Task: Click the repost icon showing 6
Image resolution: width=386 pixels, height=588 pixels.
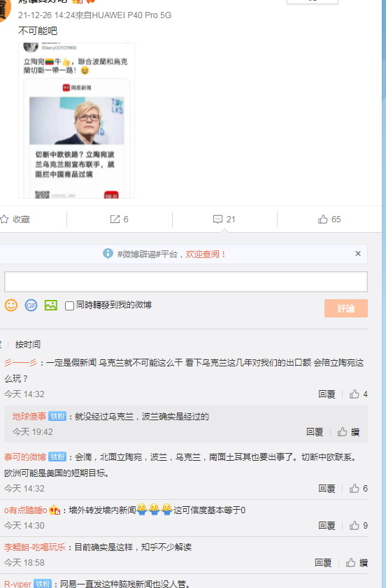Action: point(115,220)
